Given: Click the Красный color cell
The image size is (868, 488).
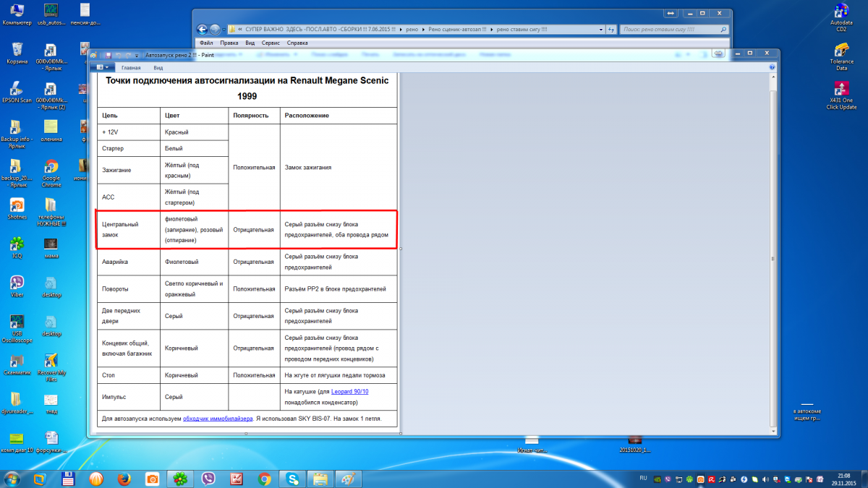Looking at the screenshot, I should click(194, 132).
